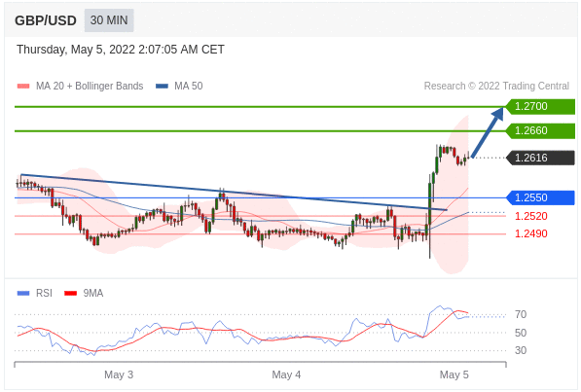Select the green 1.2700 resistance price tag

point(540,107)
